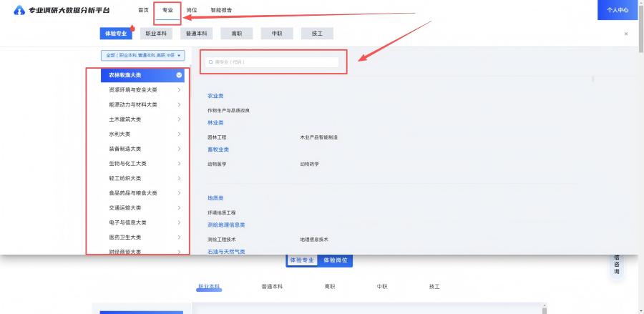
Task: Open major 动物医学
Action: (x=217, y=165)
